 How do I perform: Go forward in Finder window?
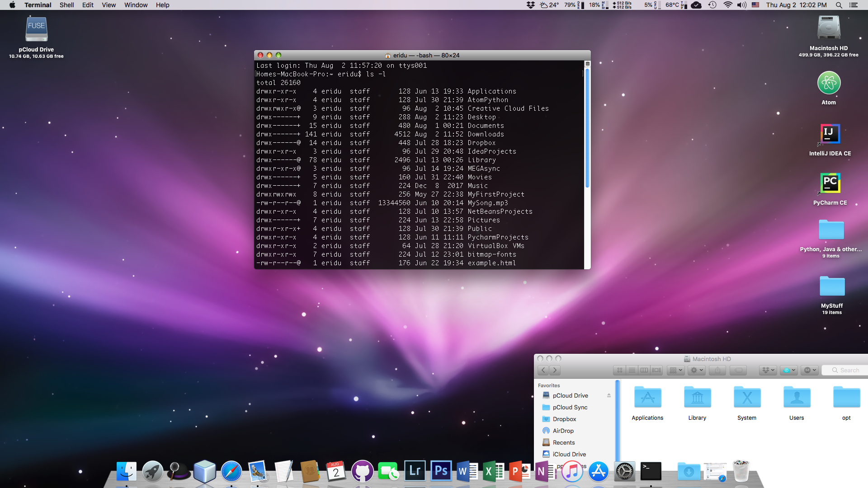tap(555, 370)
